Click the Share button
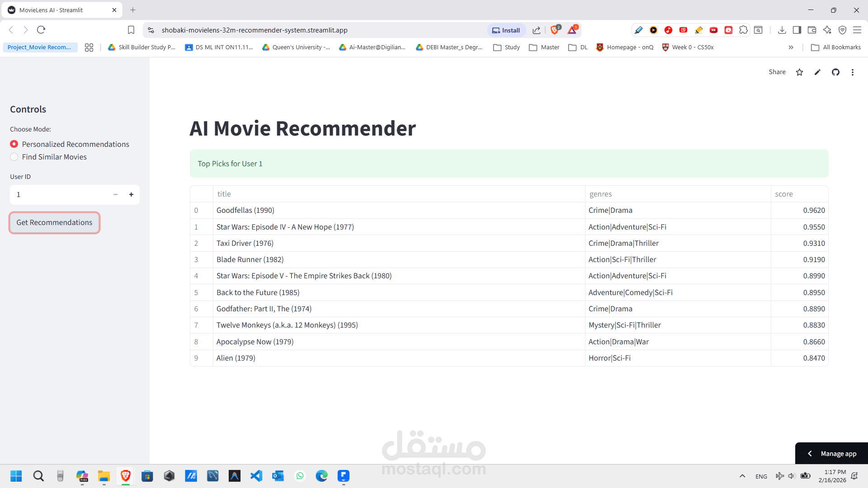 click(x=777, y=72)
